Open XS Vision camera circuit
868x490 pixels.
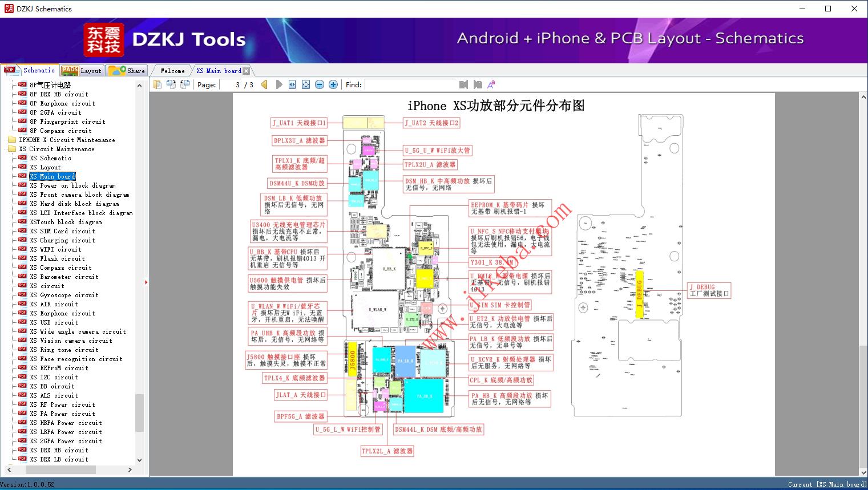click(71, 341)
